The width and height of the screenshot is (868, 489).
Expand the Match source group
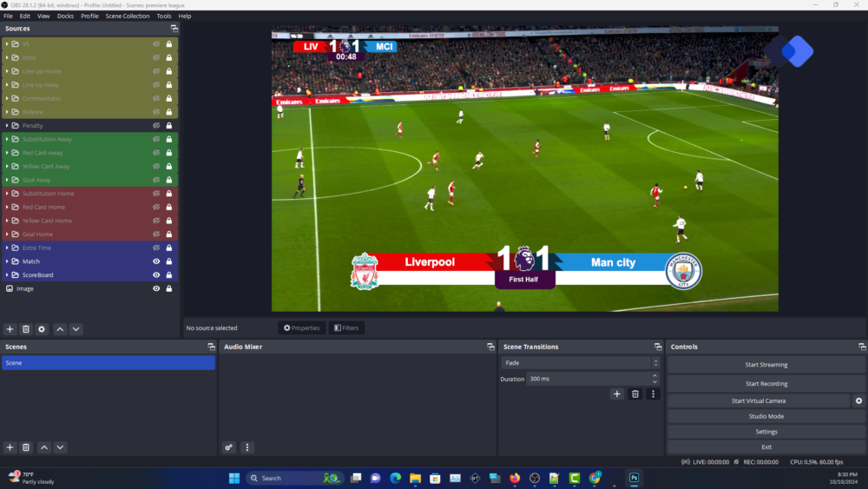7,261
